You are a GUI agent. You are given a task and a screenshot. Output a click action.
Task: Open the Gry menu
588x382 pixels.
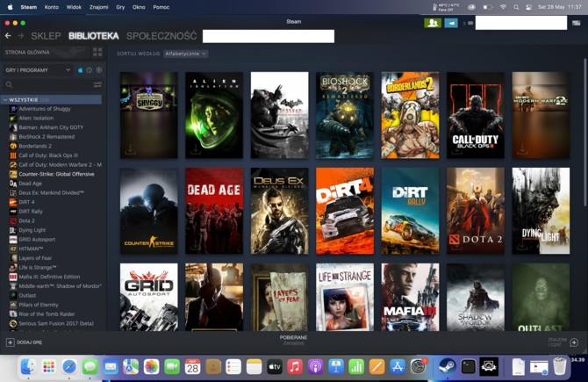(x=120, y=7)
